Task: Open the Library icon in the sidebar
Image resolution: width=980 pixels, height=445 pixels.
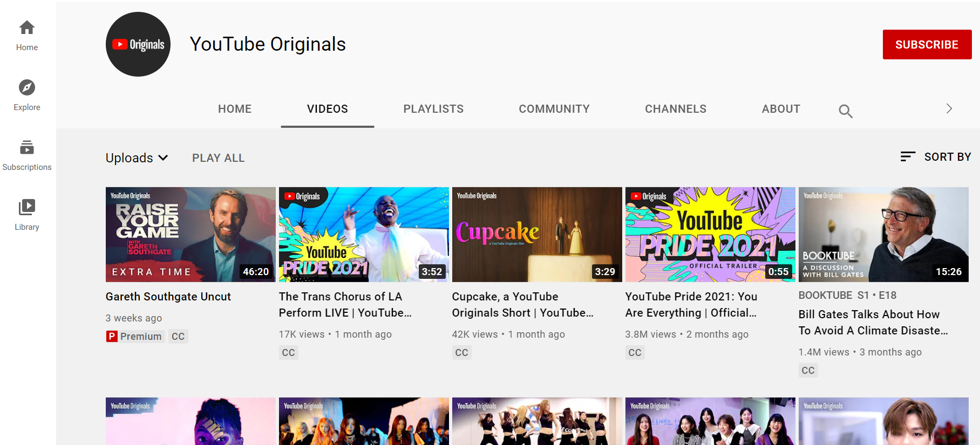Action: pyautogui.click(x=27, y=207)
